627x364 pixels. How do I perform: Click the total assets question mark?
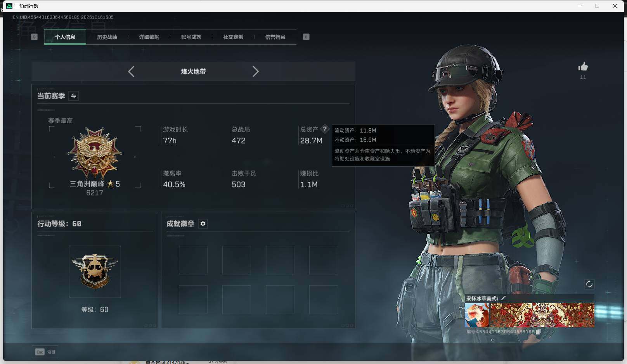tap(325, 129)
